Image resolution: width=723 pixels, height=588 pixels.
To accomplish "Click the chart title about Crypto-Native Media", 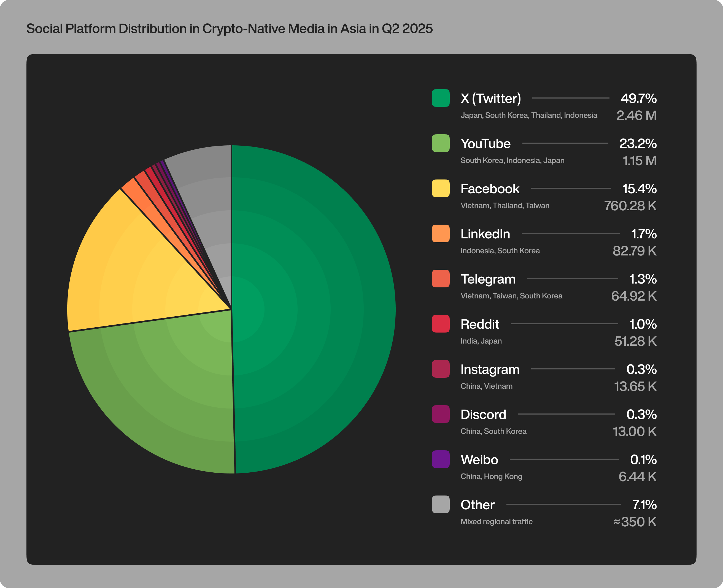I will [x=230, y=29].
